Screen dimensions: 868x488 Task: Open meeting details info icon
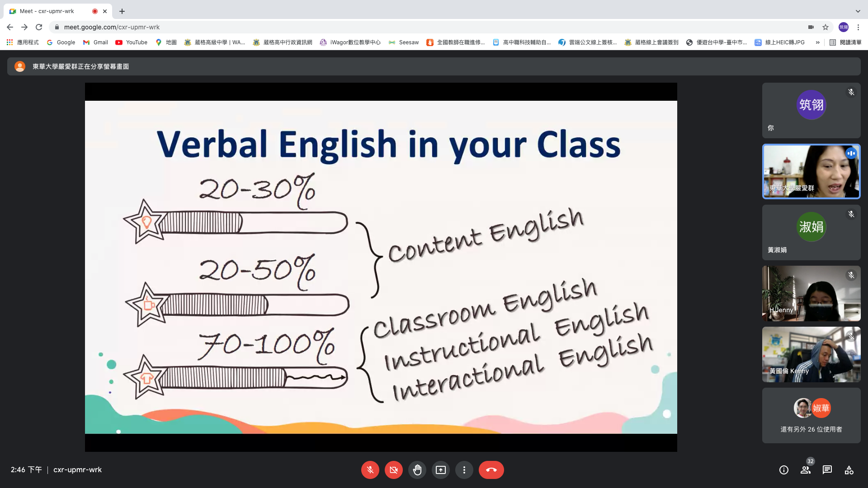coord(783,470)
